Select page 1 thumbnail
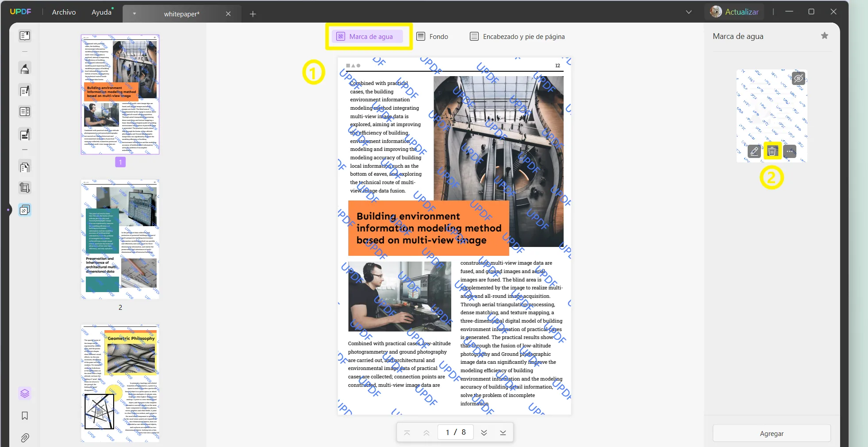 (x=120, y=94)
